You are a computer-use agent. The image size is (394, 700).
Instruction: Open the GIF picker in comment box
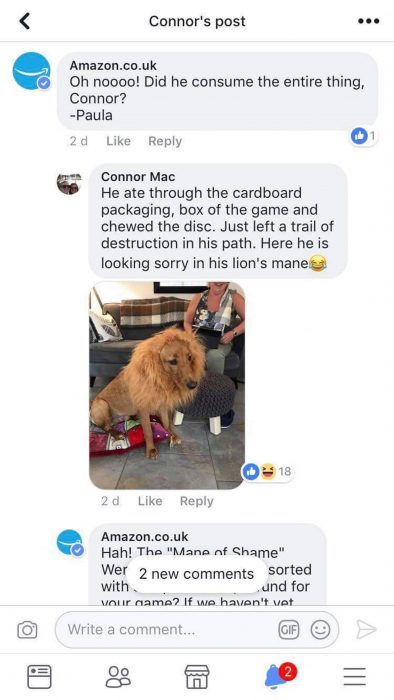pyautogui.click(x=288, y=630)
